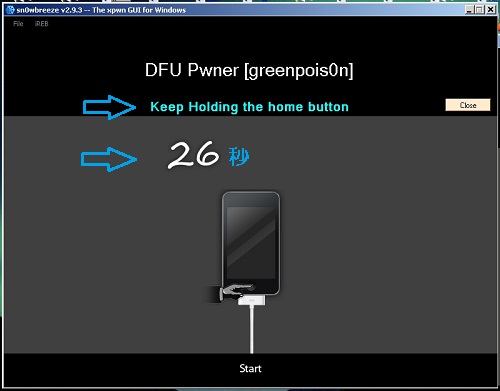Click the DFU Pwner [greenpois0n] heading
This screenshot has height=391, width=500.
tap(249, 70)
